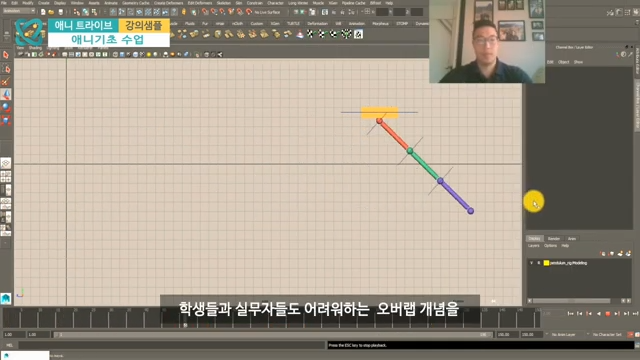The image size is (640, 360).
Task: Open the Modify menu
Action: pos(28,3)
